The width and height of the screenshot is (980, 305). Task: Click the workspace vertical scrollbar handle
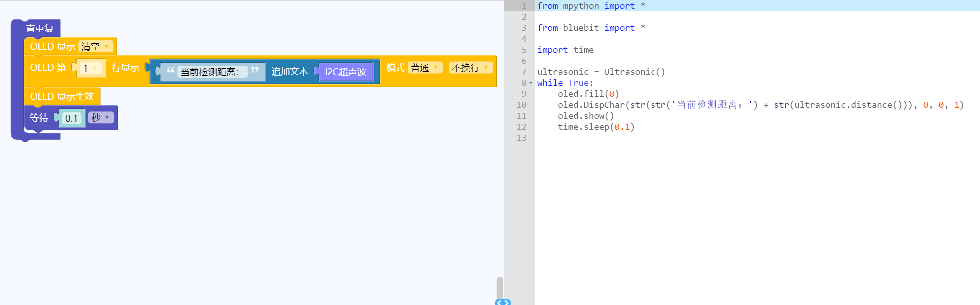[500, 287]
